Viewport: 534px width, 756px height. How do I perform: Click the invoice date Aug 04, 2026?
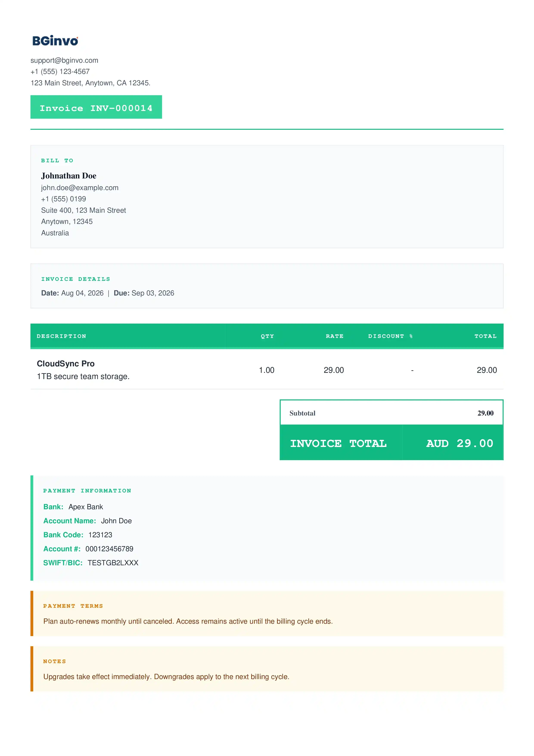(82, 293)
